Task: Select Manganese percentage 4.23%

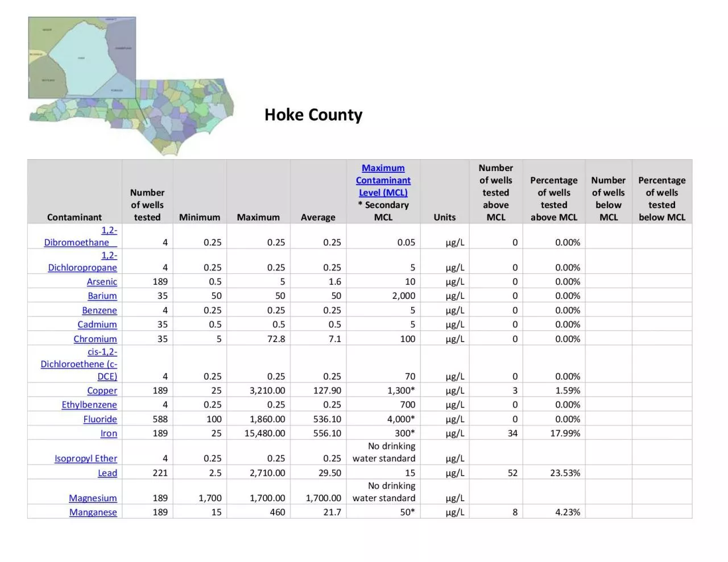Action: point(568,512)
